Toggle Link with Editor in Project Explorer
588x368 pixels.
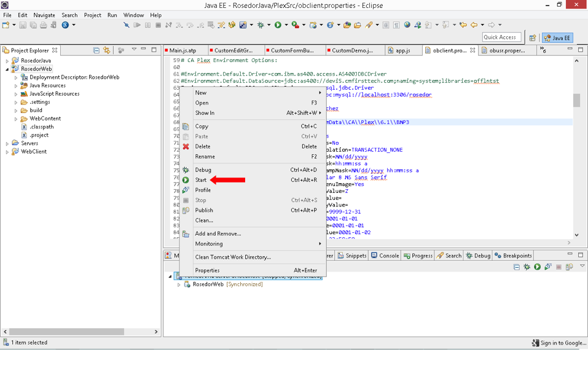pos(107,50)
